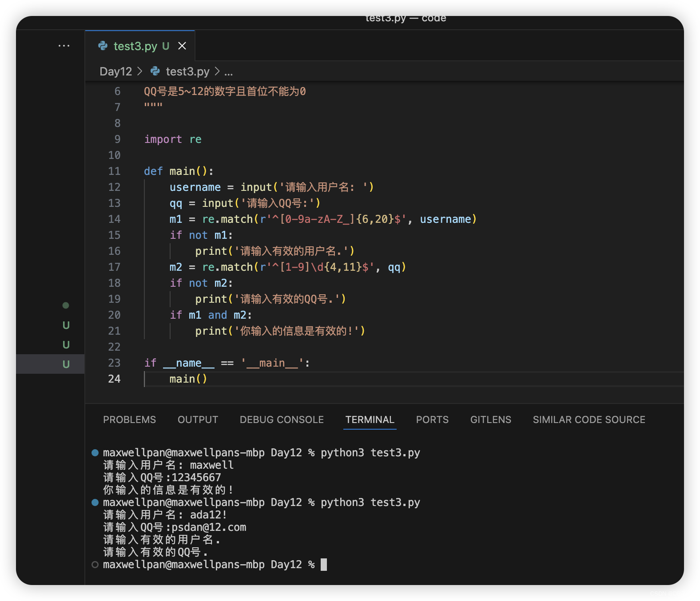Switch to the PROBLEMS panel tab

(x=130, y=419)
